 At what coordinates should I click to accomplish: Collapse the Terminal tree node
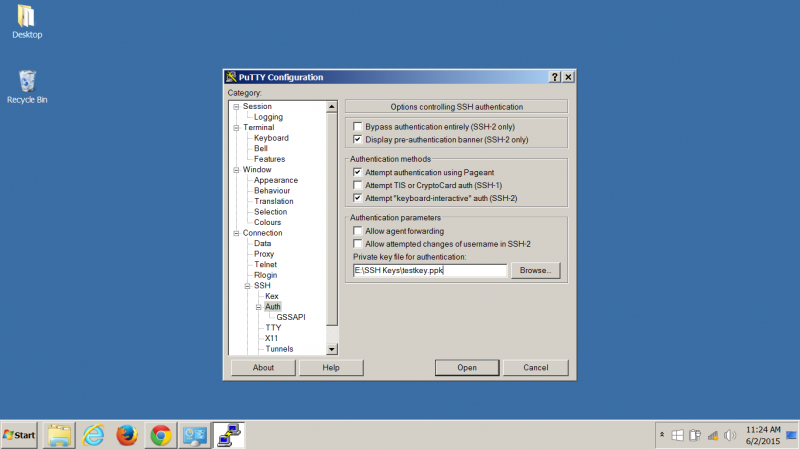click(236, 128)
